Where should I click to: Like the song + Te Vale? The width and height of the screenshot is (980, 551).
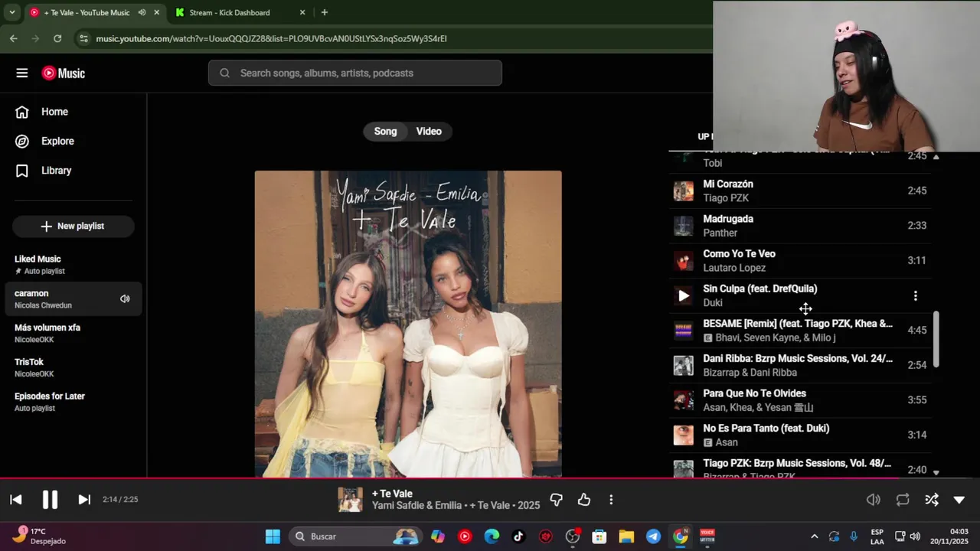coord(584,500)
